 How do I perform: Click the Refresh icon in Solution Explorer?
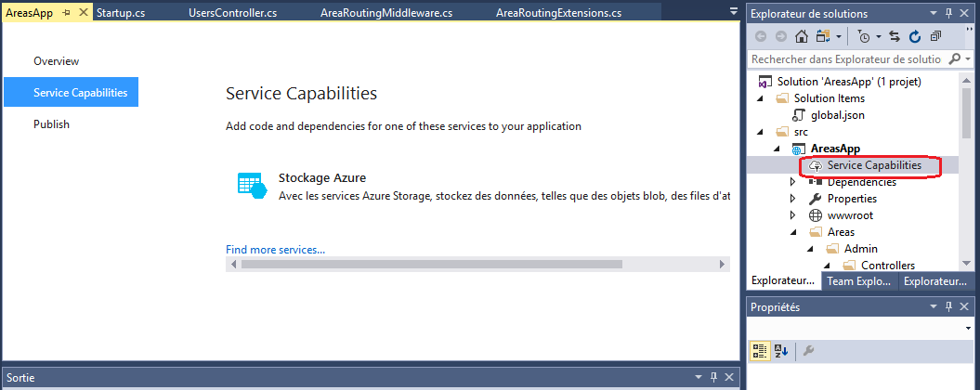915,36
